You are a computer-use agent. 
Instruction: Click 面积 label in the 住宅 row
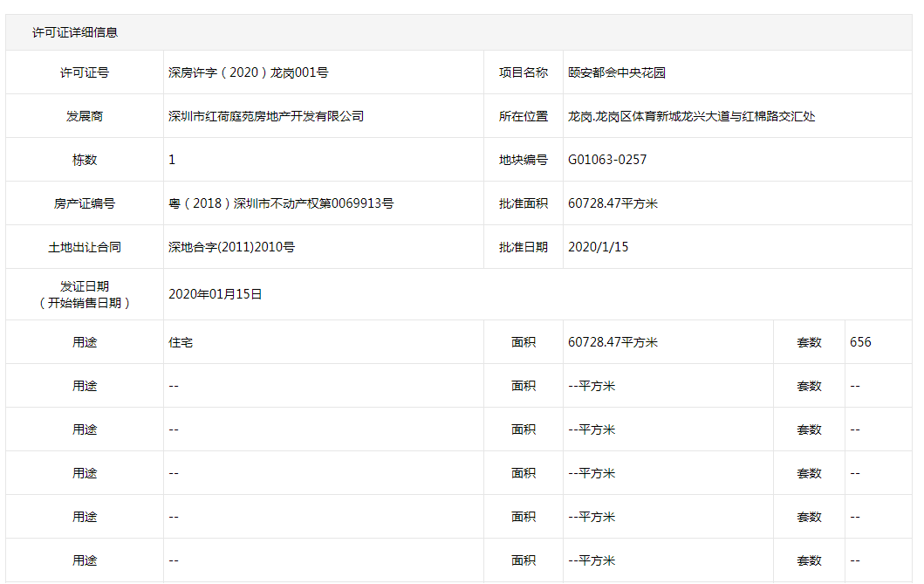524,342
